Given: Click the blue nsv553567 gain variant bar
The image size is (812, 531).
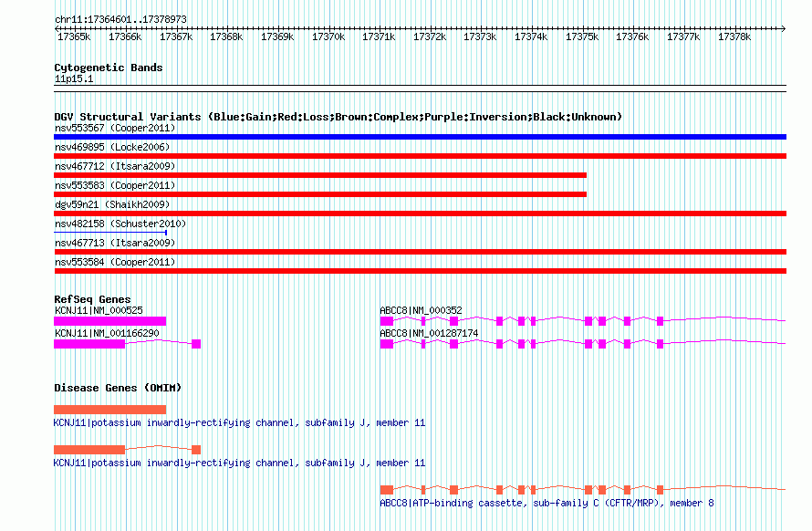Looking at the screenshot, I should point(420,137).
